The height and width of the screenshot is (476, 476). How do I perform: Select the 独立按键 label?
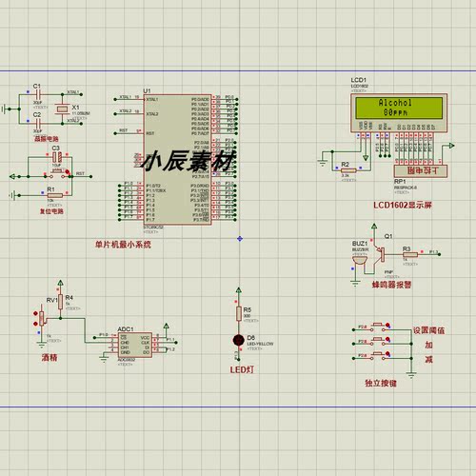click(x=381, y=383)
